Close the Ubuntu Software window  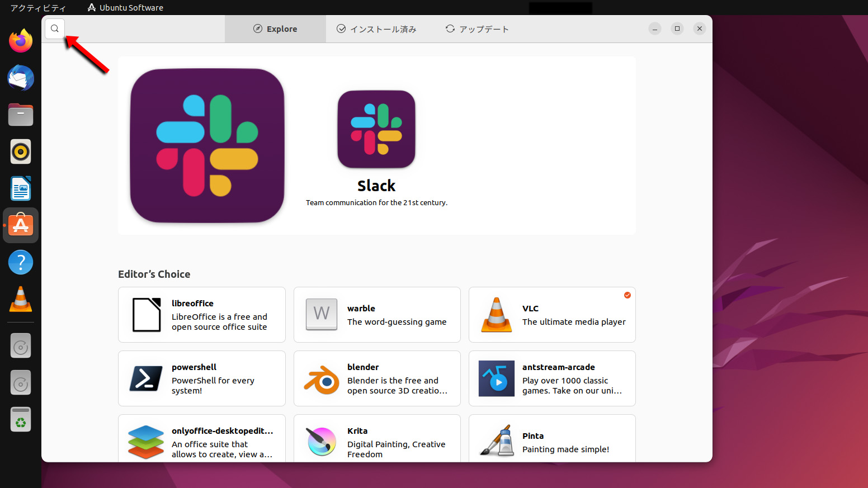tap(700, 29)
